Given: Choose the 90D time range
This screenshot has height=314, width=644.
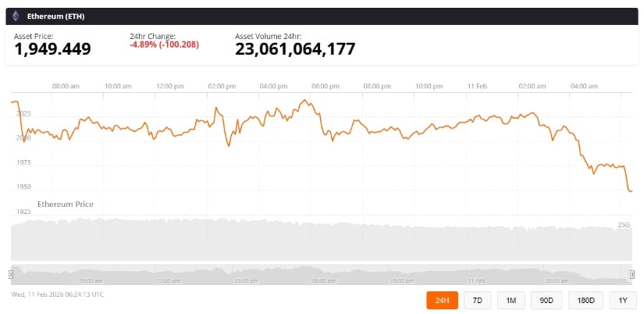Looking at the screenshot, I should 546,300.
